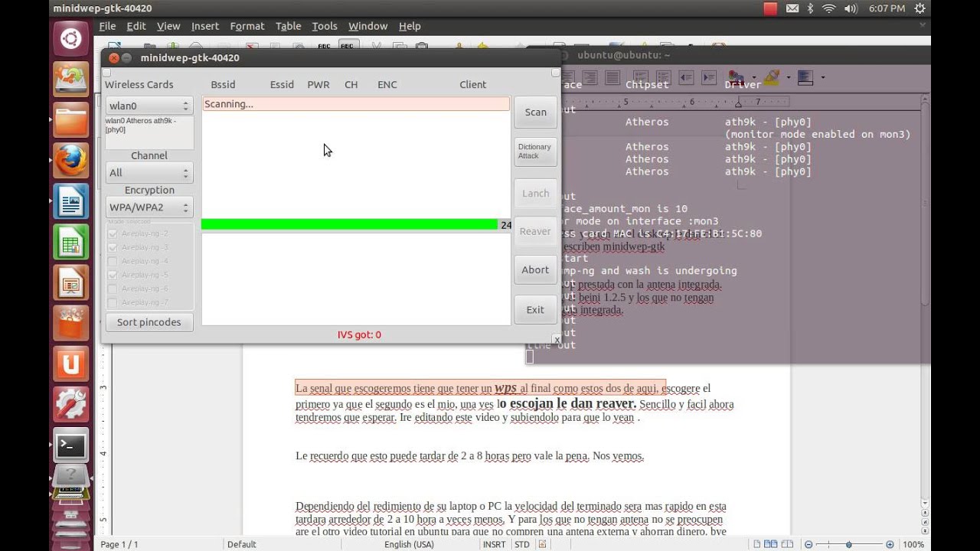This screenshot has width=980, height=551.
Task: Open the system gear session menu
Action: pyautogui.click(x=920, y=8)
